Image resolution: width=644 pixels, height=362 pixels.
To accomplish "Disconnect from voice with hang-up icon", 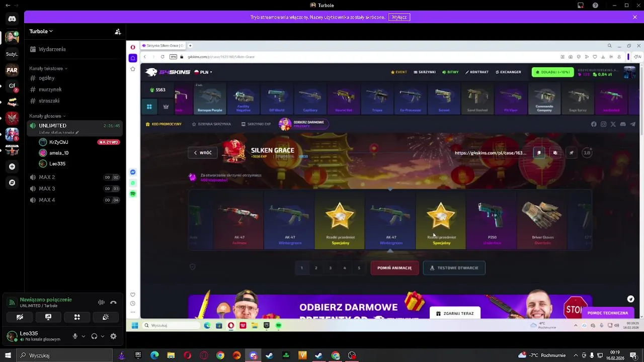I will click(114, 302).
